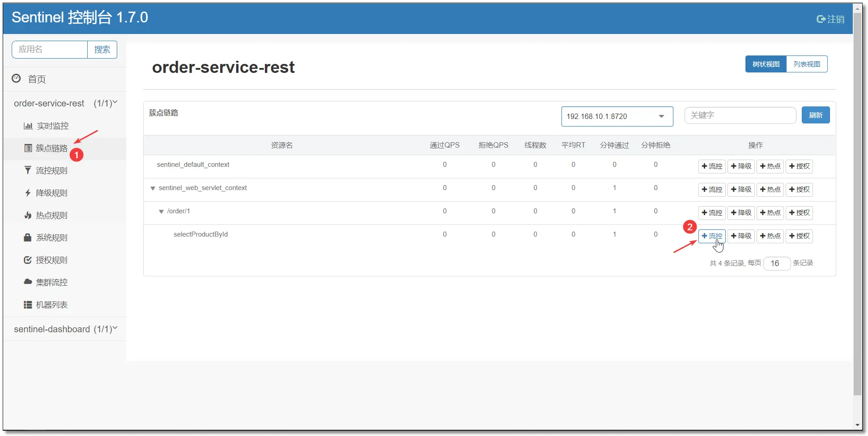Image resolution: width=868 pixels, height=436 pixels.
Task: Switch to 树状视图 view toggle
Action: 766,64
